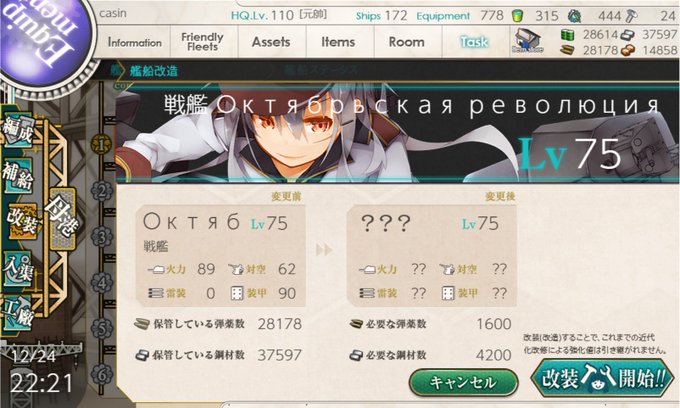The height and width of the screenshot is (408, 680).
Task: Open the 工廠 factory menu icon
Action: [18, 313]
